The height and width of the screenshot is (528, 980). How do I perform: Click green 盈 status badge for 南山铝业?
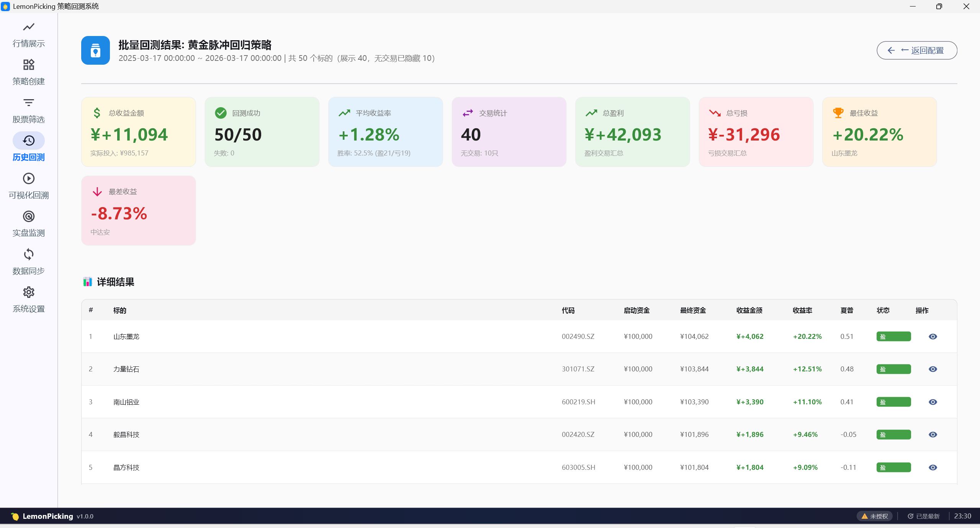click(x=893, y=402)
